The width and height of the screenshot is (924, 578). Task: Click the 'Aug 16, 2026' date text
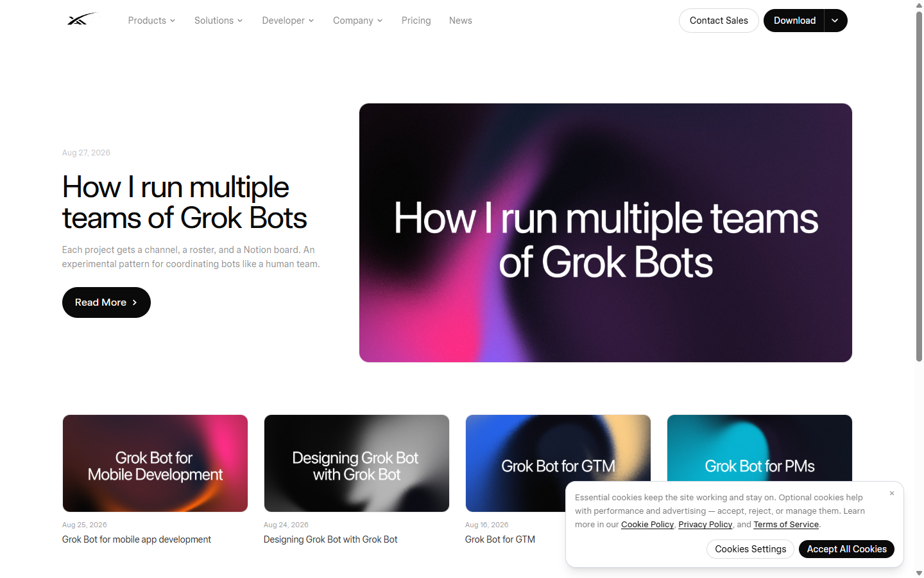(x=486, y=525)
